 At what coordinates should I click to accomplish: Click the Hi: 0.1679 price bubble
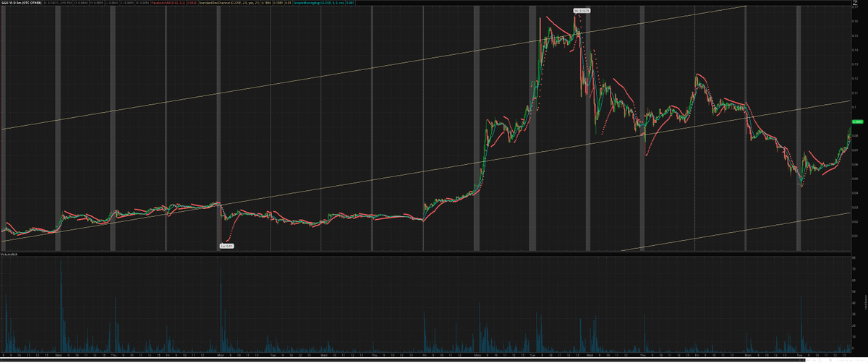pyautogui.click(x=581, y=11)
